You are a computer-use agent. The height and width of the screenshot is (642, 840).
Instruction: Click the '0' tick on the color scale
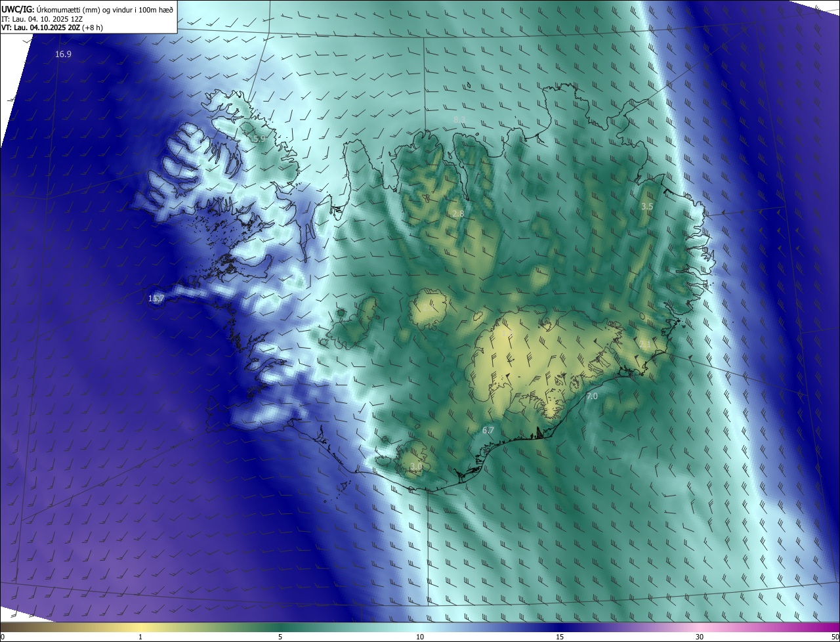[x=3, y=637]
